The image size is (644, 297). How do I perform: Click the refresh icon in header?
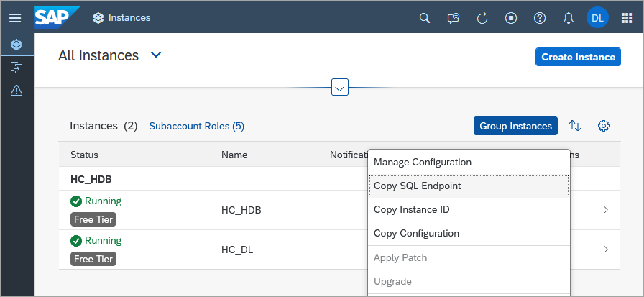pyautogui.click(x=482, y=18)
